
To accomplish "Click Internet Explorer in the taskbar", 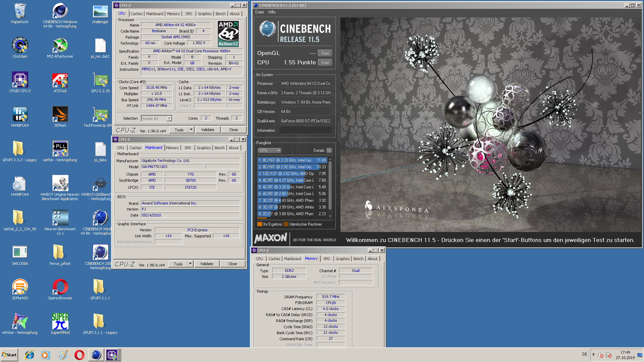I will point(30,355).
